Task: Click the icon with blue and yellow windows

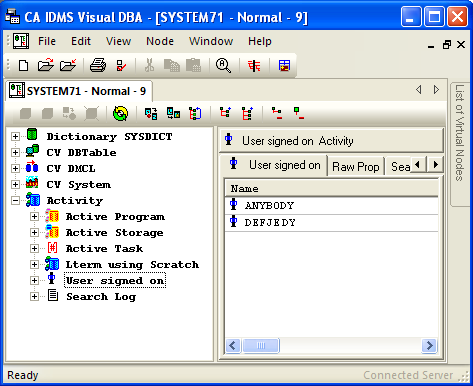Action: 173,113
